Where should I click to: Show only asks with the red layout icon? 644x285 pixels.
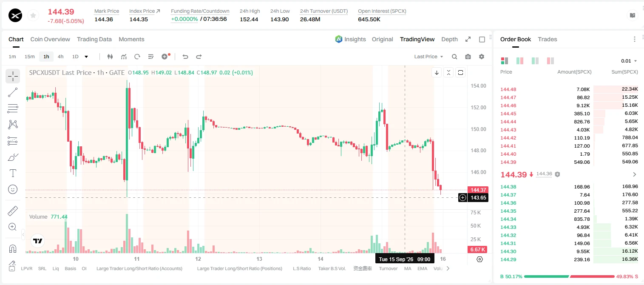pyautogui.click(x=550, y=61)
